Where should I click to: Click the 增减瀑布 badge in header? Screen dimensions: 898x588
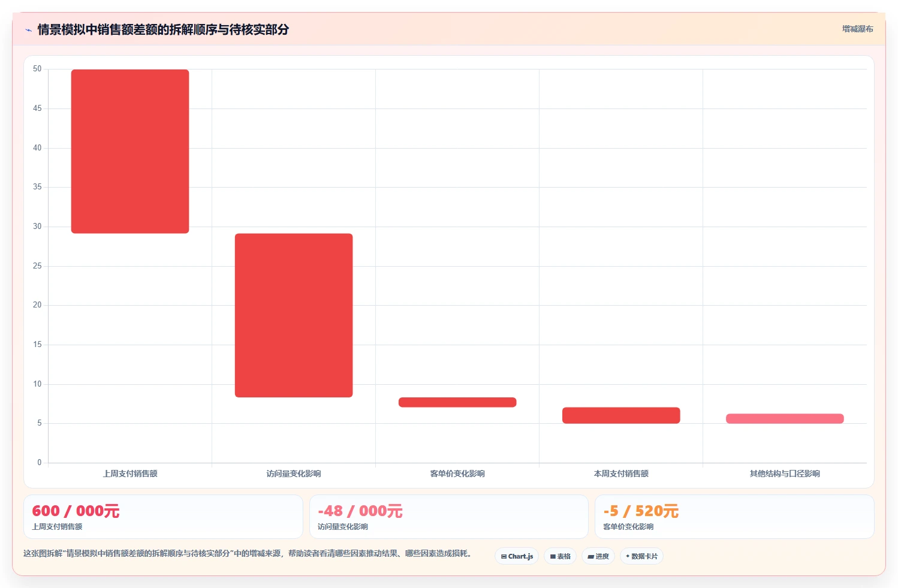(x=857, y=29)
